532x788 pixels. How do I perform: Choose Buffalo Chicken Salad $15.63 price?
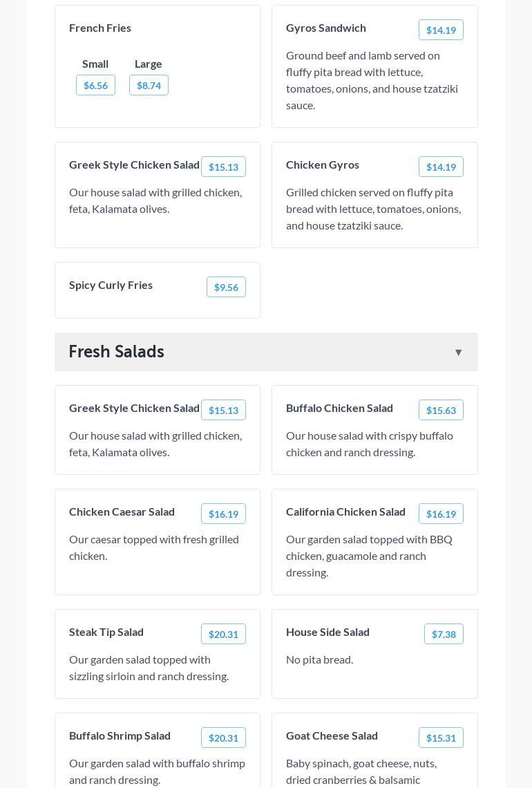click(441, 410)
